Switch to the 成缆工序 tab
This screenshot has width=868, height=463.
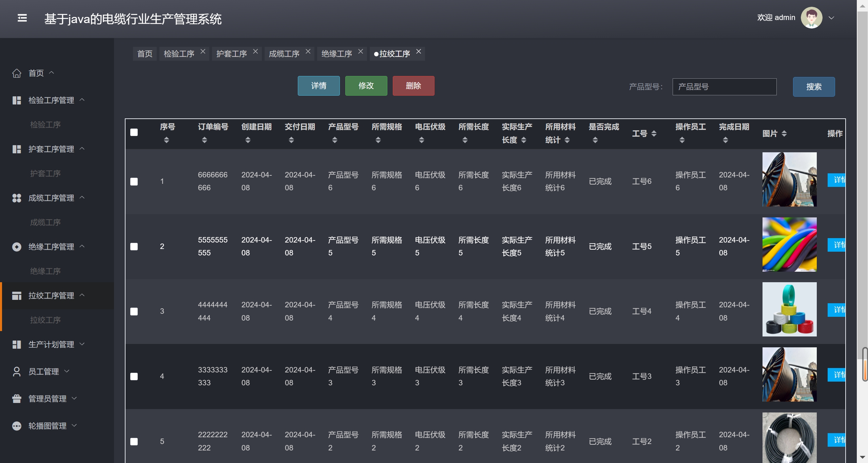pos(284,54)
